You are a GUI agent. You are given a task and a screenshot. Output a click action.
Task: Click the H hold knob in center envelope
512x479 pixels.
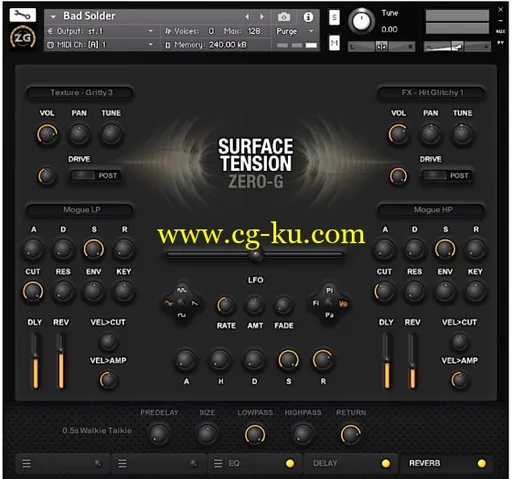tap(220, 360)
